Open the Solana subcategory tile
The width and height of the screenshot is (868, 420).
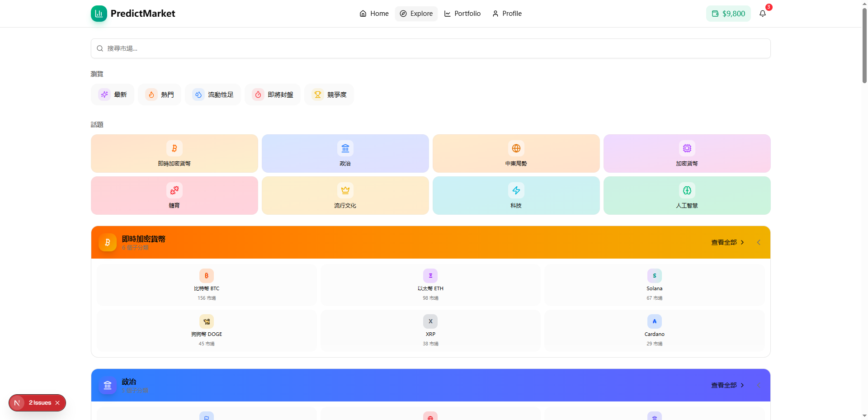(x=654, y=285)
